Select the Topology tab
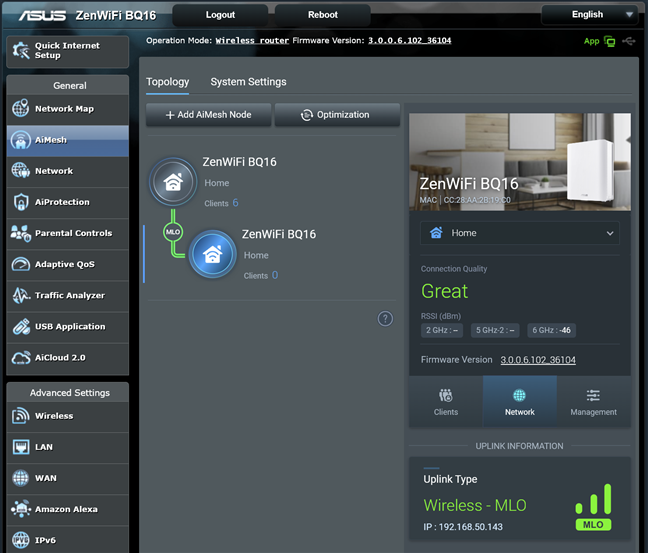648x553 pixels. 167,82
